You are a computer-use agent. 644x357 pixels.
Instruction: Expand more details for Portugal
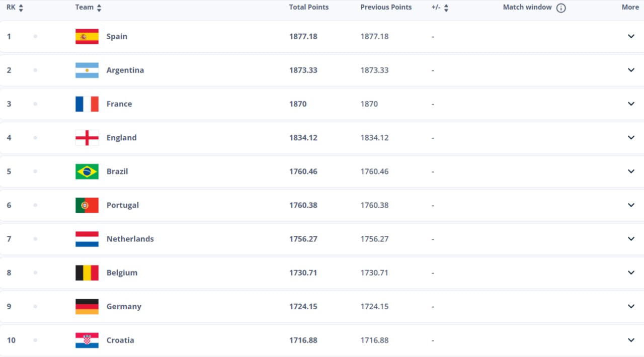[x=631, y=205]
